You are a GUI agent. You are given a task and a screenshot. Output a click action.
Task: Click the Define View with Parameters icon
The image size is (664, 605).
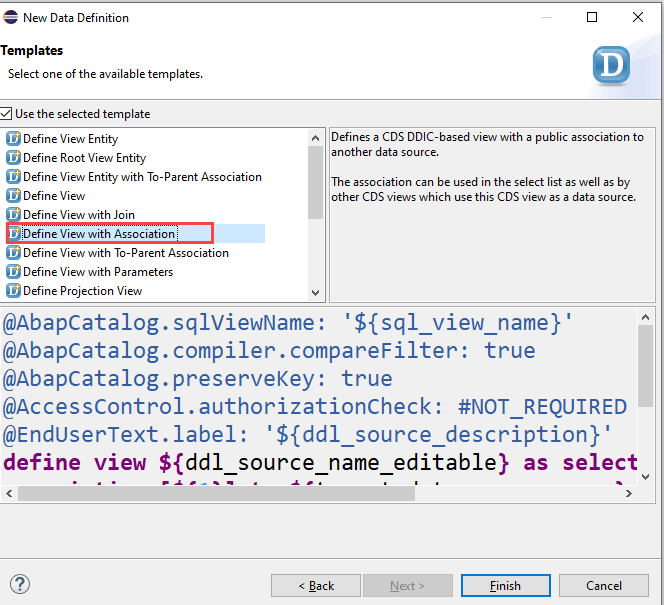pos(14,272)
